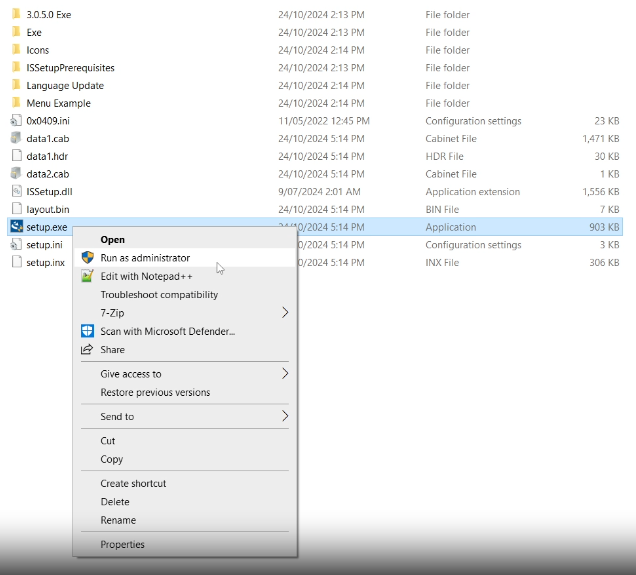Open Properties from the context menu
Screen dimensions: 636x575
pyautogui.click(x=122, y=545)
